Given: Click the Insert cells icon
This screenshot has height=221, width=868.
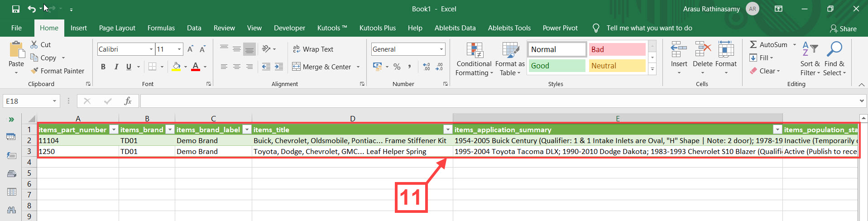Looking at the screenshot, I should [x=679, y=49].
